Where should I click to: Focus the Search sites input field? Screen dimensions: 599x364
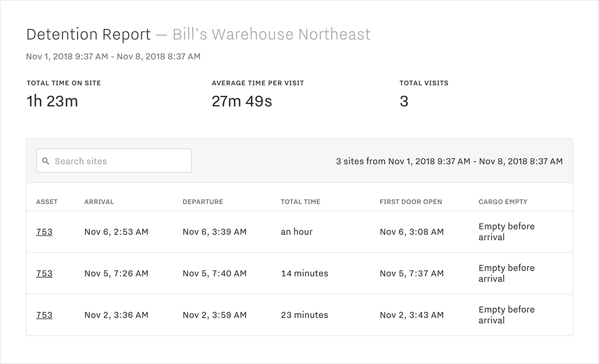(120, 161)
